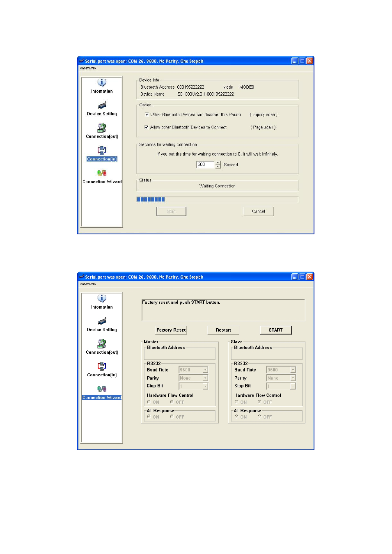Open Master Stop Bit dropdown

pos(205,386)
